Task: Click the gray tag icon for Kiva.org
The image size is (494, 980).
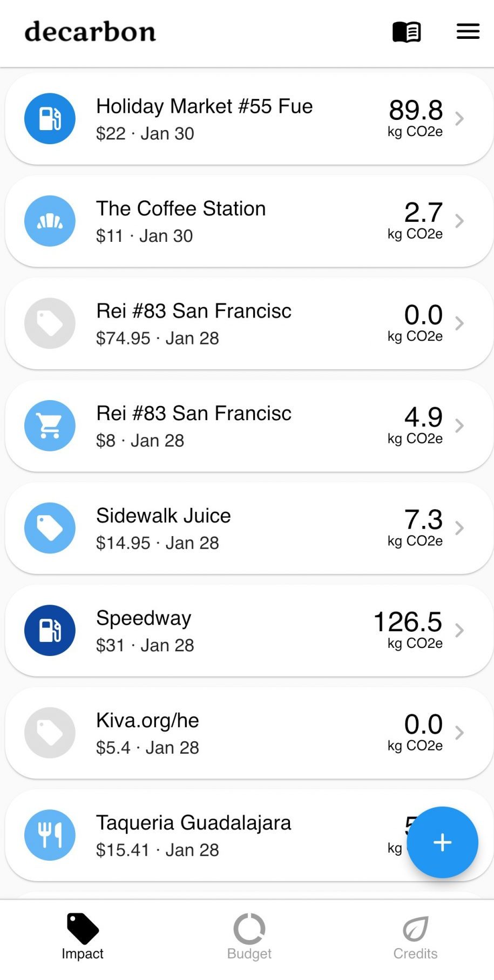Action: click(50, 733)
